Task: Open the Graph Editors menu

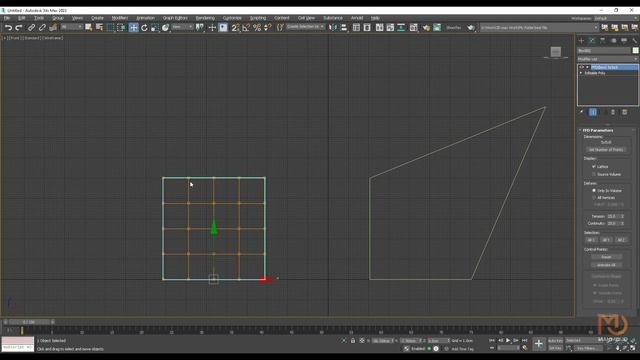Action: click(x=175, y=18)
